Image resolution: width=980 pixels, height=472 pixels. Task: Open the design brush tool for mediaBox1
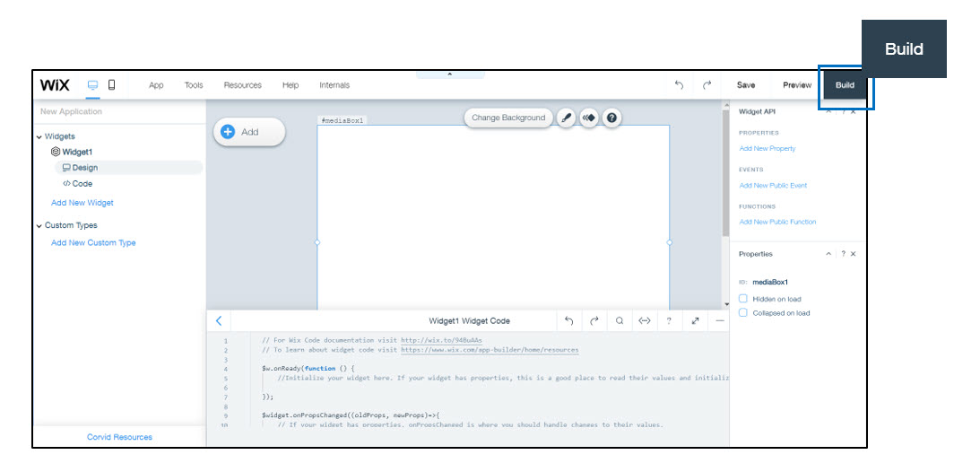pyautogui.click(x=566, y=118)
